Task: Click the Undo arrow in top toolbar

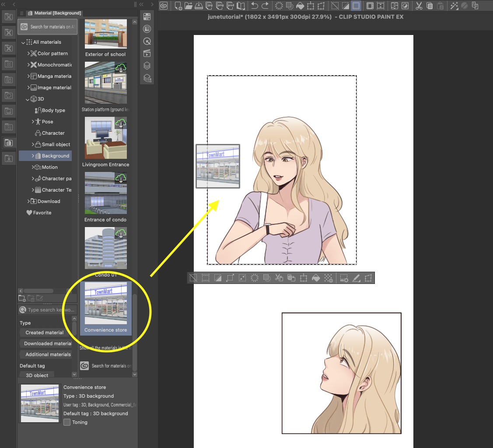Action: click(255, 6)
